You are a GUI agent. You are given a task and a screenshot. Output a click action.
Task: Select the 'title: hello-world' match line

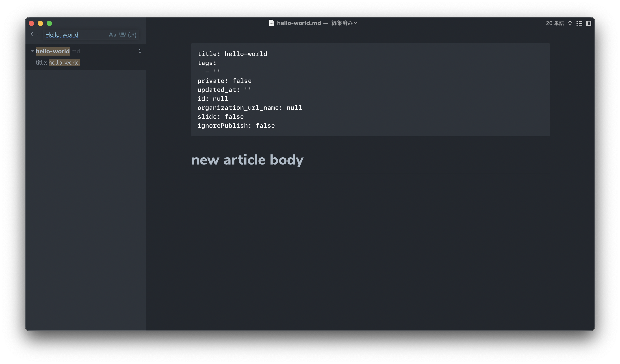[x=58, y=63]
